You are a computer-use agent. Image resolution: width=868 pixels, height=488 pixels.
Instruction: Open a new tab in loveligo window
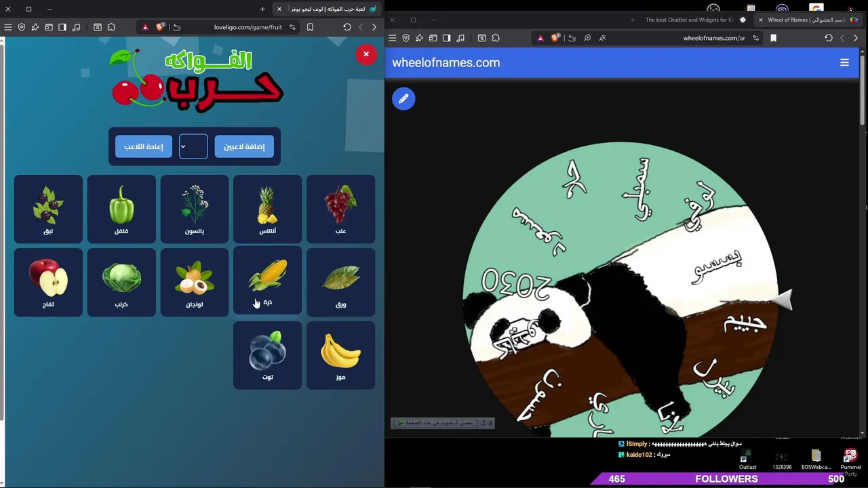(x=262, y=9)
